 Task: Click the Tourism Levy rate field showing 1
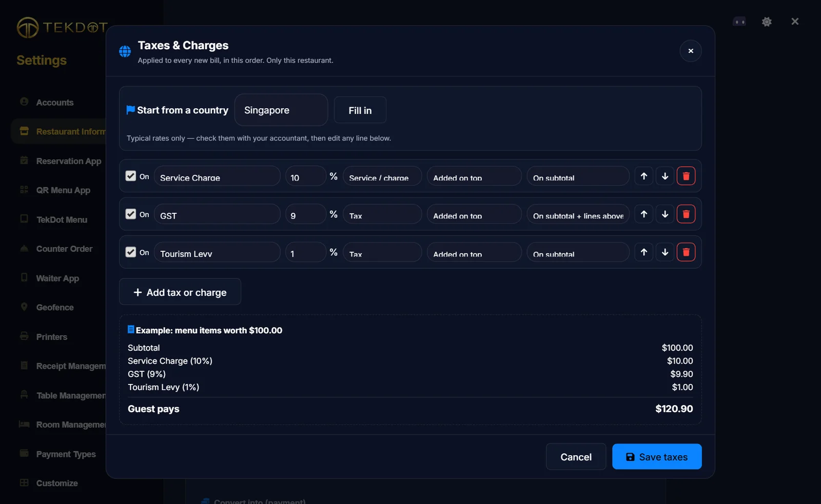click(306, 252)
